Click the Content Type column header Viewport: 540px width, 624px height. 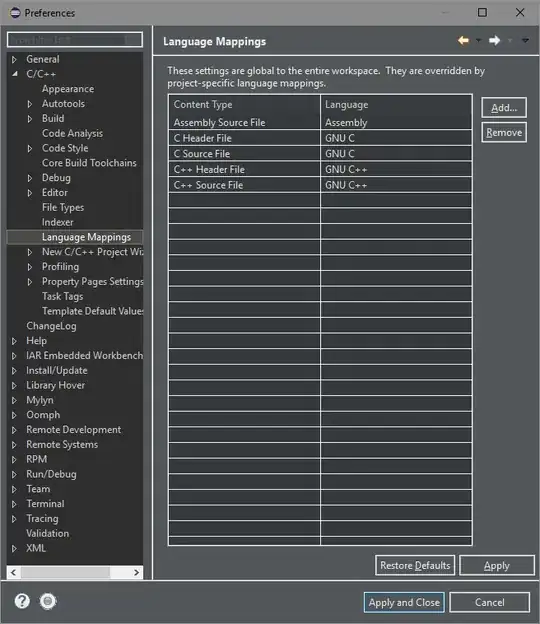tap(244, 105)
